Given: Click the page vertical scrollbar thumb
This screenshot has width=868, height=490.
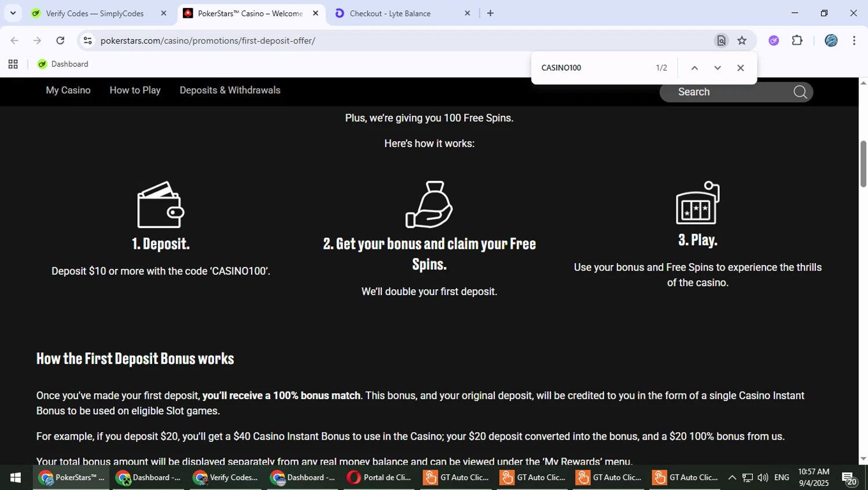Looking at the screenshot, I should (x=863, y=164).
